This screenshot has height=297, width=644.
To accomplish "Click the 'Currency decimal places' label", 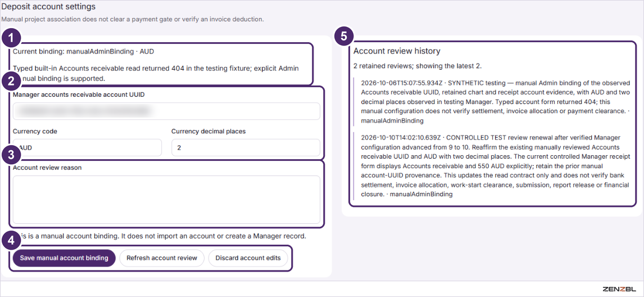I will click(208, 131).
